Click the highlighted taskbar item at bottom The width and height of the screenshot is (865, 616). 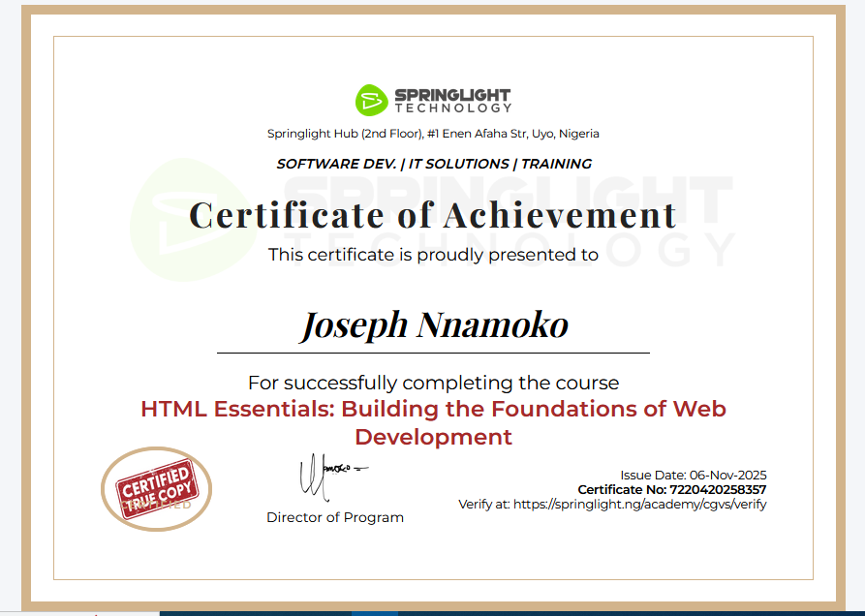(x=374, y=612)
